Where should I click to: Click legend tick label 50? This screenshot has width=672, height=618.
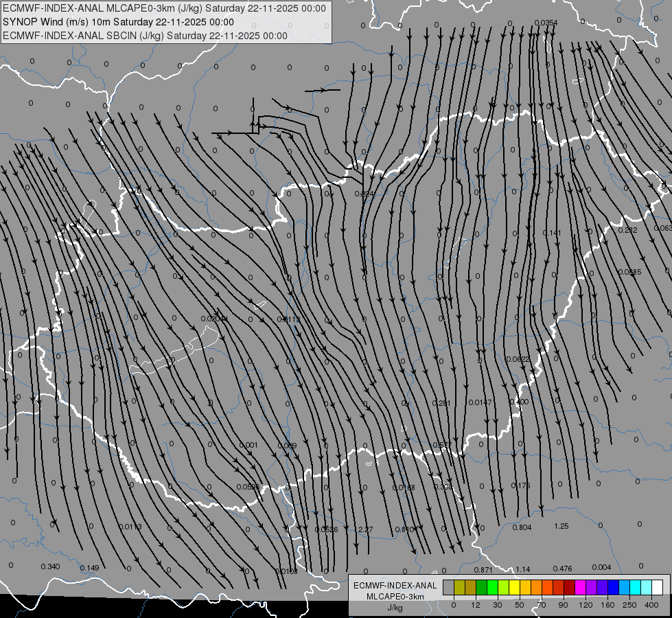click(x=520, y=605)
